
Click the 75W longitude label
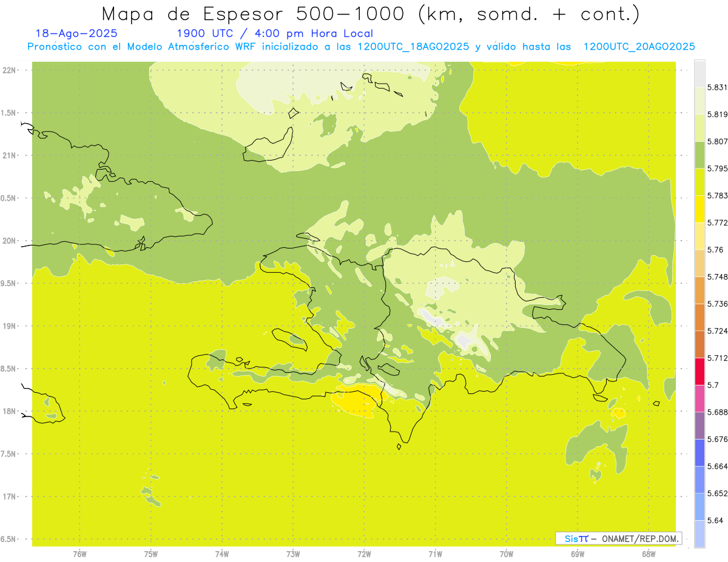click(x=150, y=554)
